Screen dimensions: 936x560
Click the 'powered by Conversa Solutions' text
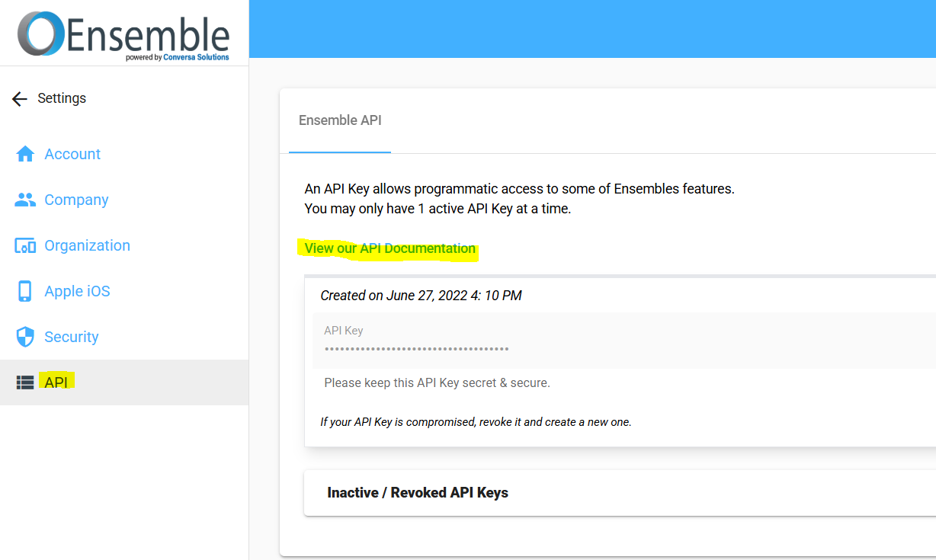tap(178, 57)
